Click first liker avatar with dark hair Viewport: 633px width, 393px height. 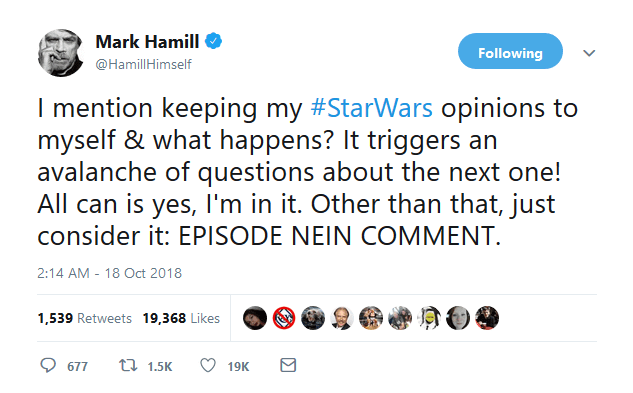(x=255, y=318)
